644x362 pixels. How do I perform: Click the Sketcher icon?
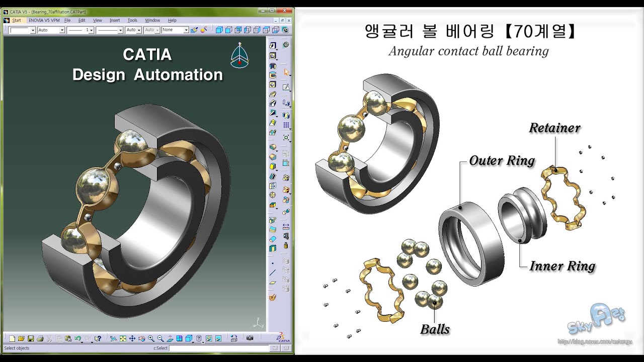[286, 86]
